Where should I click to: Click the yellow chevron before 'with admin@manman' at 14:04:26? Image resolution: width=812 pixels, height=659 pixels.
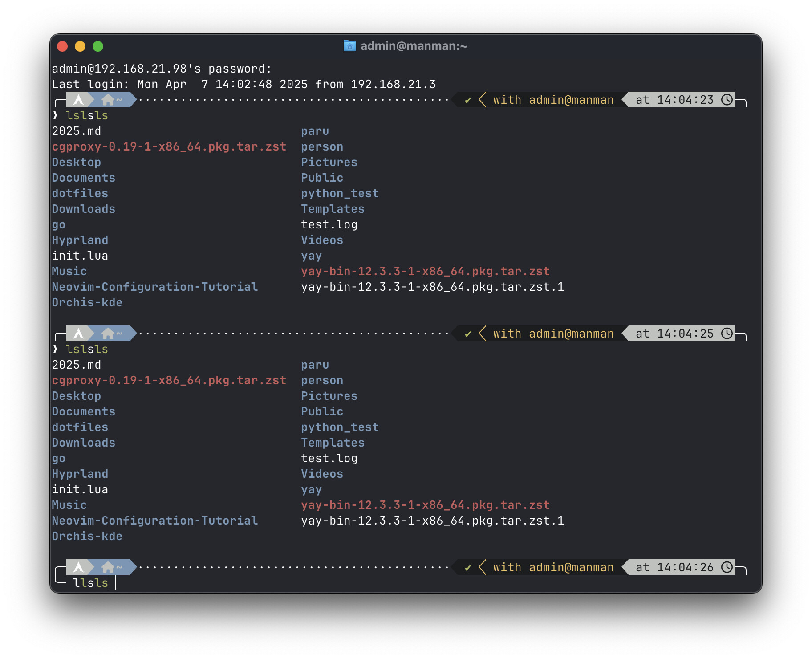[483, 567]
